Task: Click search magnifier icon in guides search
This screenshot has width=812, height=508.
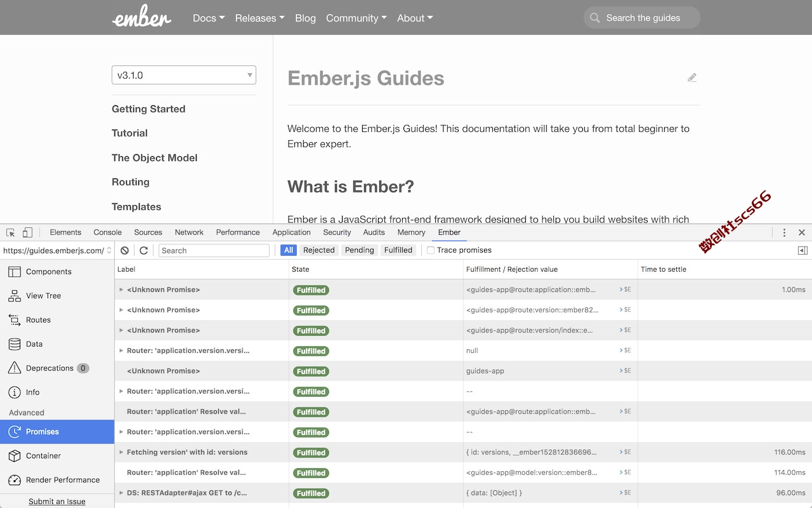Action: click(x=595, y=18)
